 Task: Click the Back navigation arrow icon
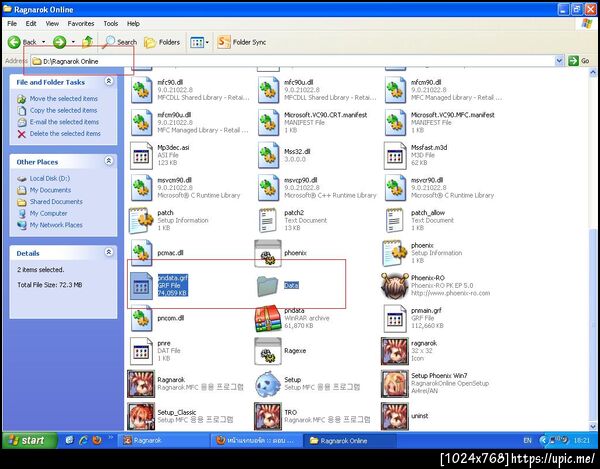[x=14, y=42]
